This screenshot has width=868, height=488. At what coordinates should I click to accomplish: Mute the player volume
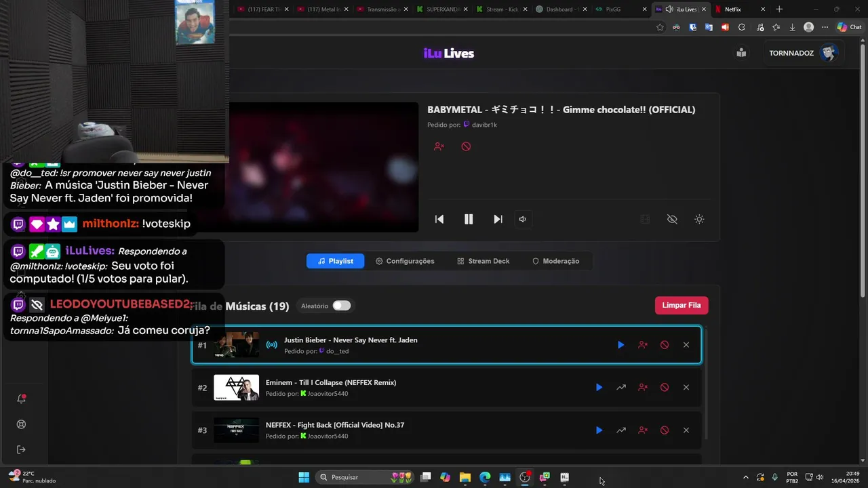pyautogui.click(x=522, y=219)
